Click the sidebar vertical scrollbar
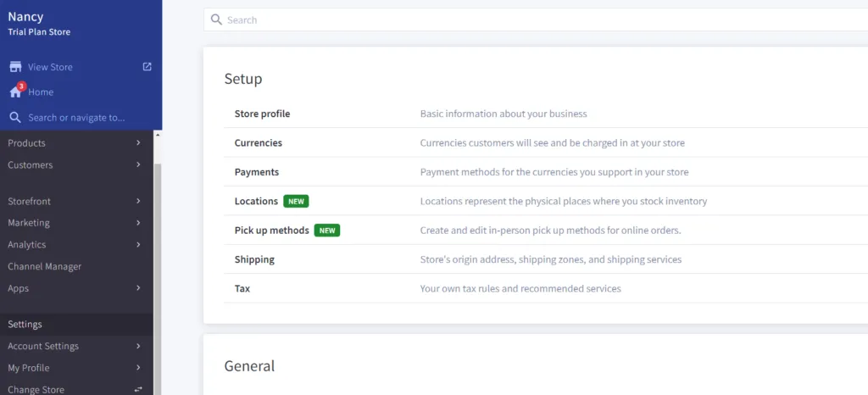868x395 pixels. click(157, 276)
